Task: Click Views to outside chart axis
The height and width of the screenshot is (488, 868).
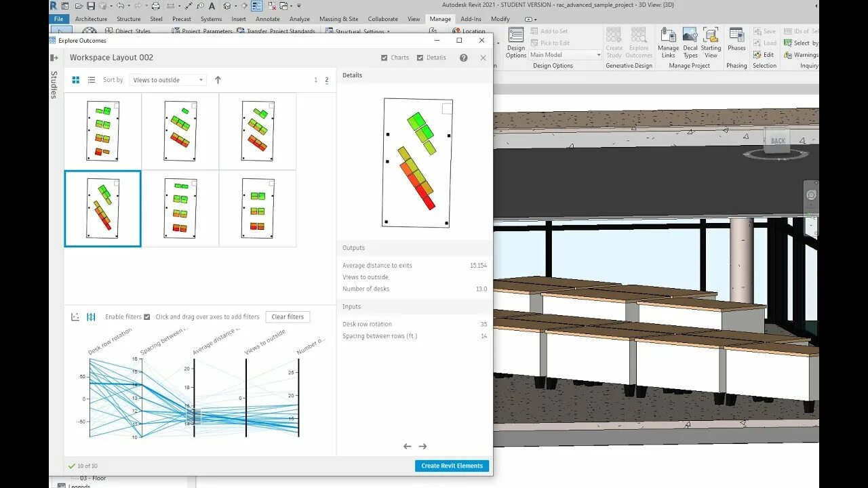Action: 246,398
